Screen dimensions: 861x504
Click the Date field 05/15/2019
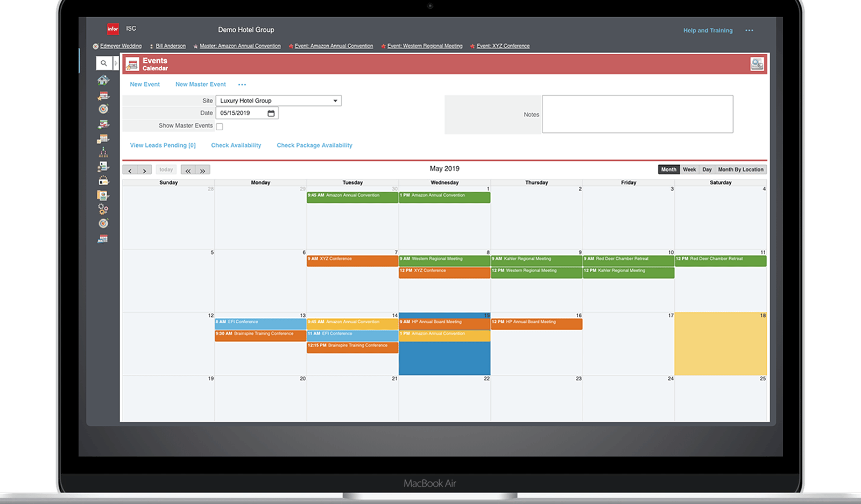pos(247,113)
